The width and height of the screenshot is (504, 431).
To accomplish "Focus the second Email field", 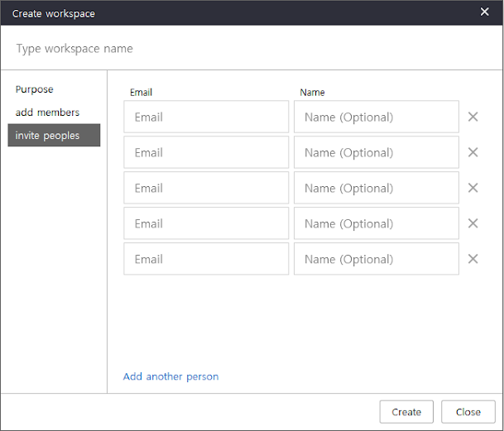I will coord(206,152).
